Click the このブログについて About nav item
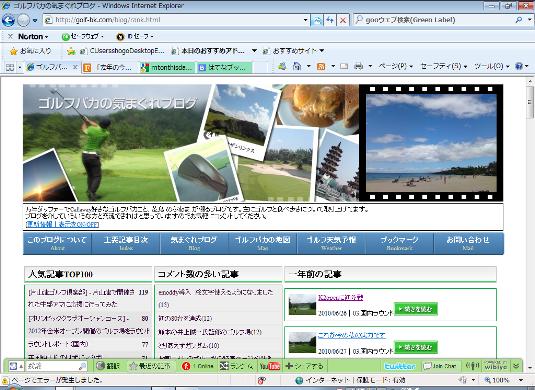The width and height of the screenshot is (535, 390). click(x=57, y=243)
